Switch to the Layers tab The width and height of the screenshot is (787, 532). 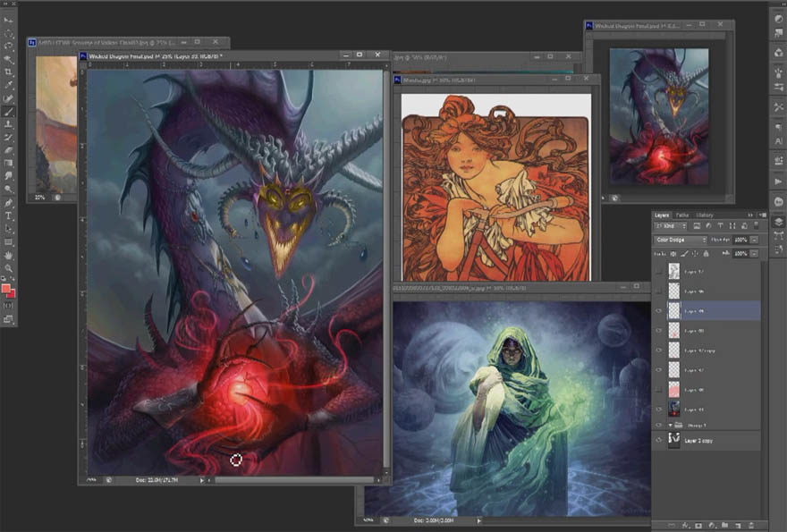click(662, 215)
